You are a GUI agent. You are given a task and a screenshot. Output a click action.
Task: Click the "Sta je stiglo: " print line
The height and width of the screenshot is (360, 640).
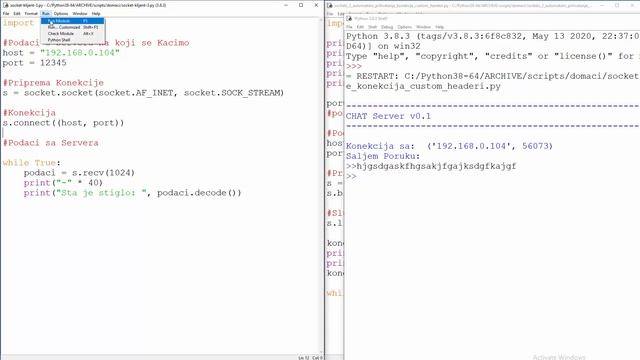(x=133, y=193)
